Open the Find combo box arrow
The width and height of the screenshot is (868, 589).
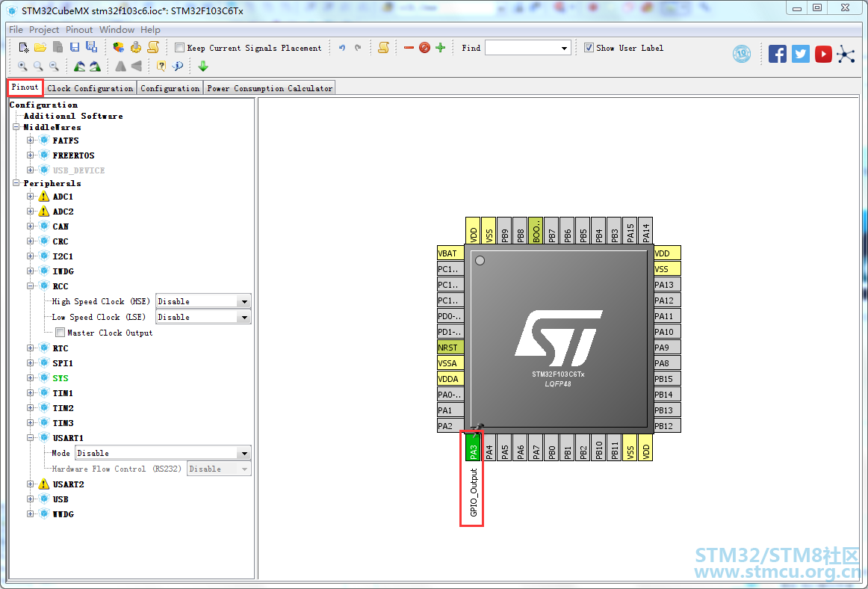[564, 48]
